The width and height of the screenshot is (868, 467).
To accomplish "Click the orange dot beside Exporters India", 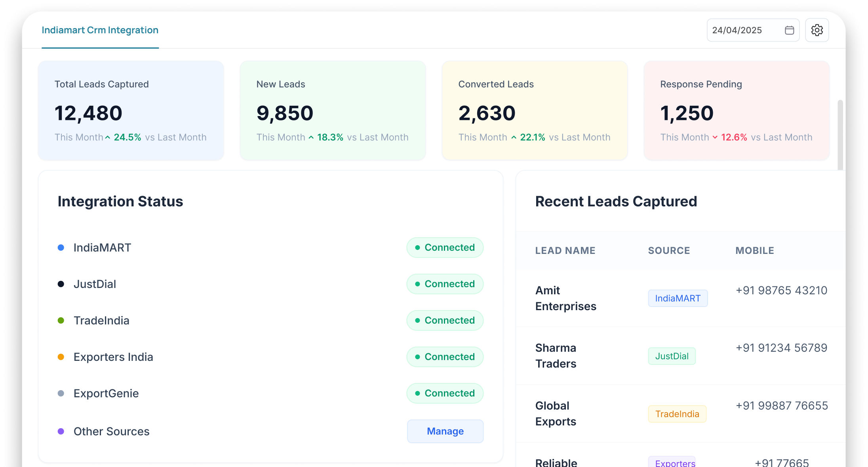I will [61, 357].
